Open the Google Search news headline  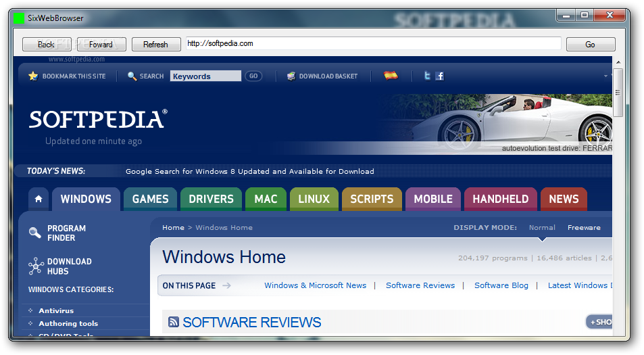[x=250, y=171]
